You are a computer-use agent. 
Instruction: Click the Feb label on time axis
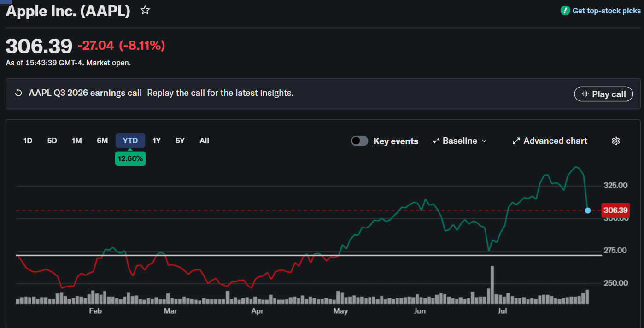pyautogui.click(x=95, y=311)
